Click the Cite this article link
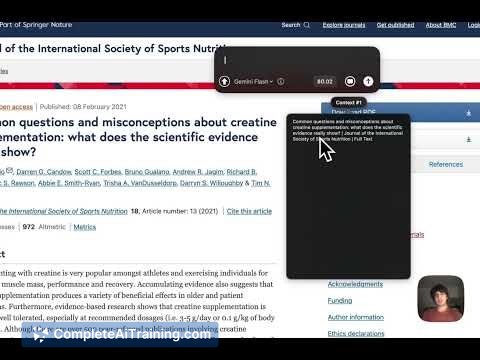 click(249, 211)
